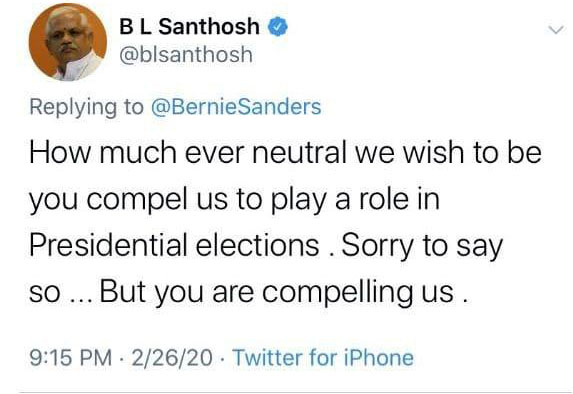Viewport: 573px width, 394px height.
Task: Click the phrase "Sorry to say"
Action: [422, 247]
